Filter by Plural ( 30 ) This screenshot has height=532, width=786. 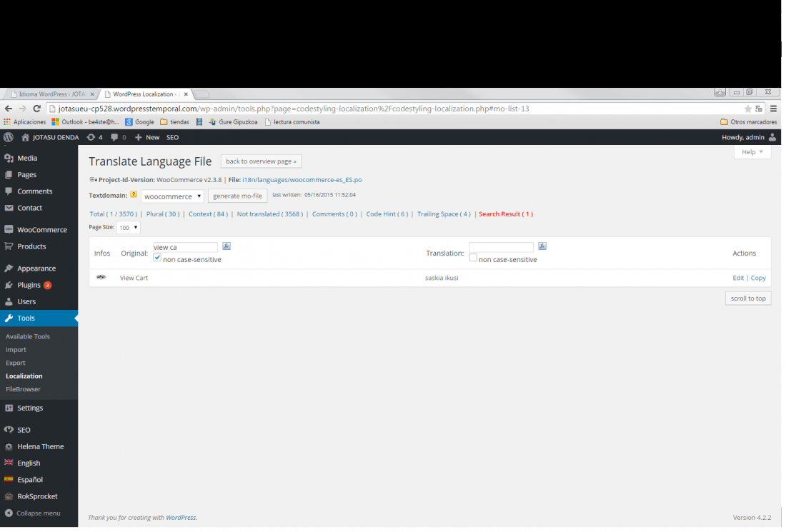164,215
